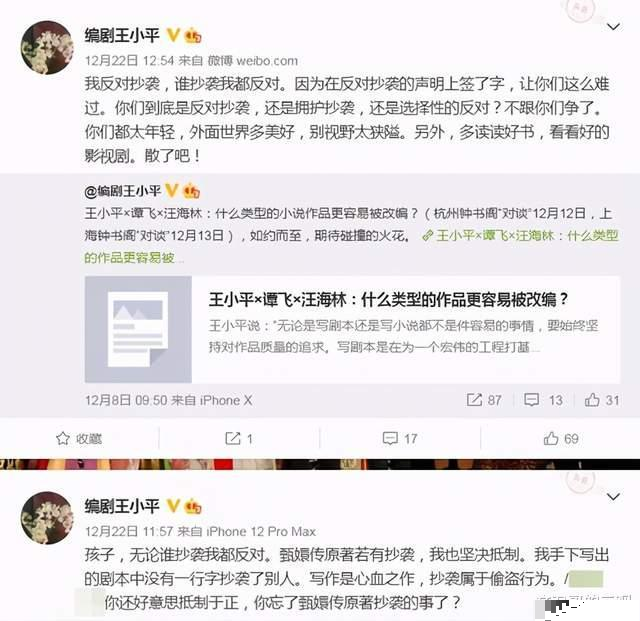Click the crown badge in second post header
This screenshot has height=621, width=640.
click(193, 506)
